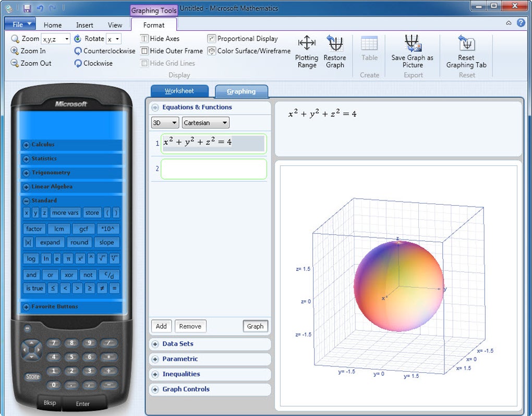Click the Undo arrow in title bar
Screen dimensions: 532x416
click(40, 8)
